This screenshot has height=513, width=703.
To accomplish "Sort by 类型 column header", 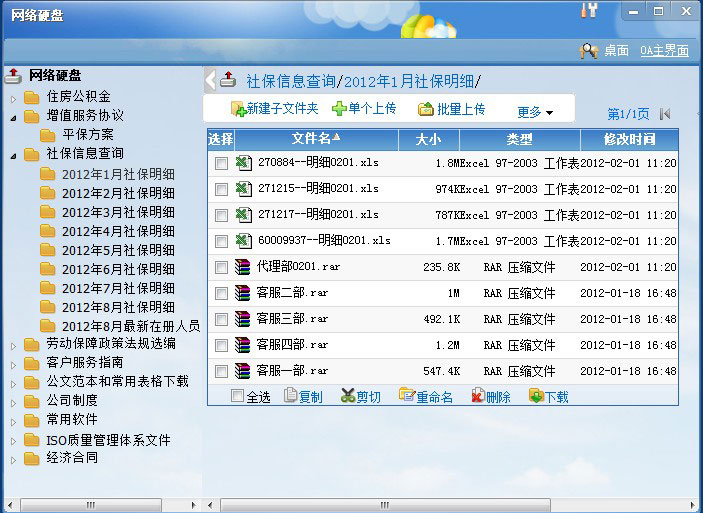I will pos(520,139).
